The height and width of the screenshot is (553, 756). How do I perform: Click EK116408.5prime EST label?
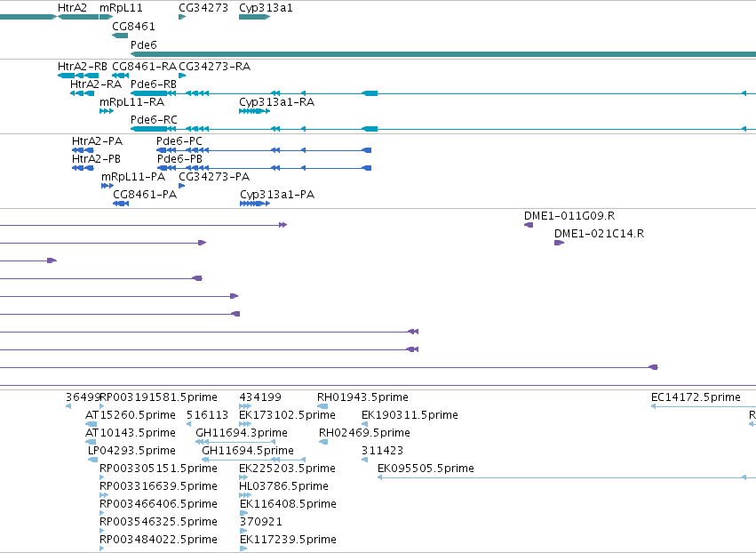[289, 504]
